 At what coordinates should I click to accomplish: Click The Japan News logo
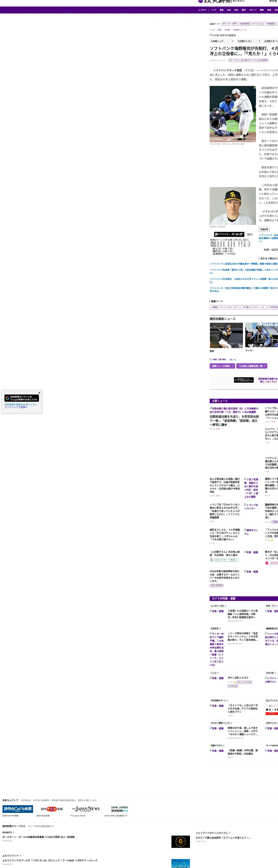coord(86,809)
